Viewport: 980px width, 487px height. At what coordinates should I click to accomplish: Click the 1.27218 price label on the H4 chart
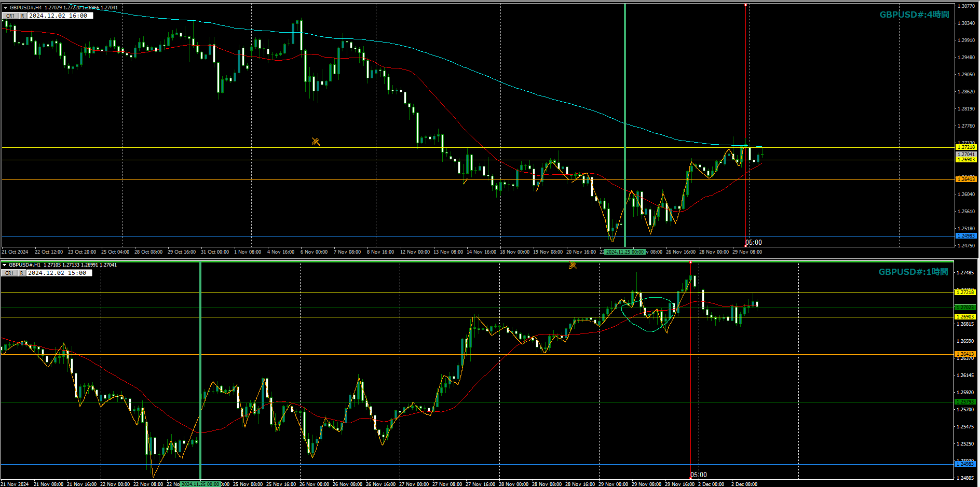tap(966, 147)
